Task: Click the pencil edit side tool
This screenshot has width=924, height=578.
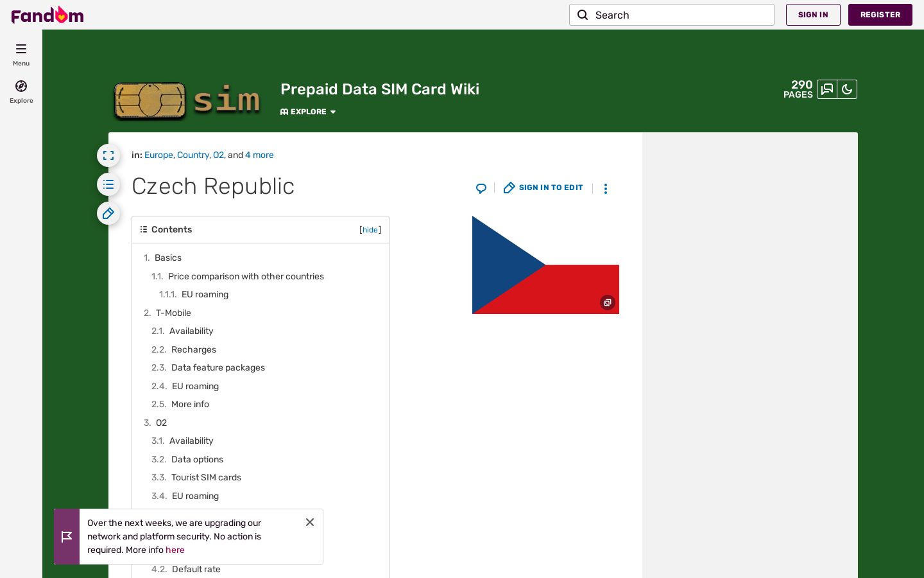Action: click(x=108, y=213)
